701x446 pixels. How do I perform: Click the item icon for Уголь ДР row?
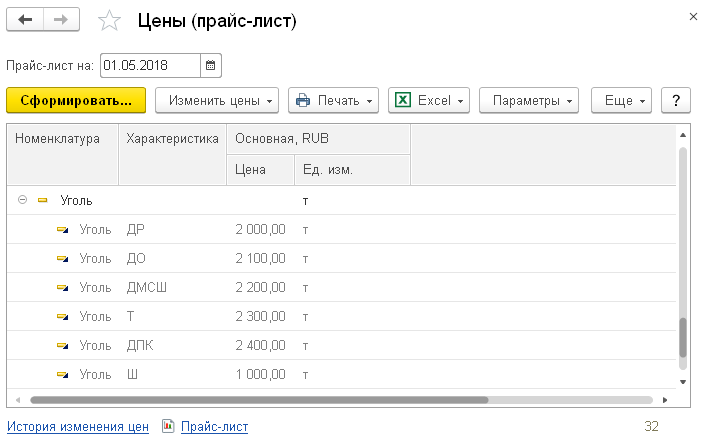[x=62, y=229]
